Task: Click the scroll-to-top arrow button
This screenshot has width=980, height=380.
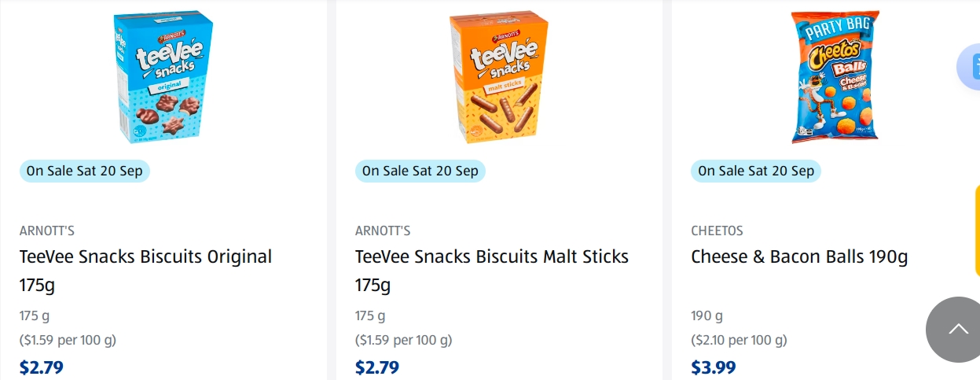Action: 957,330
